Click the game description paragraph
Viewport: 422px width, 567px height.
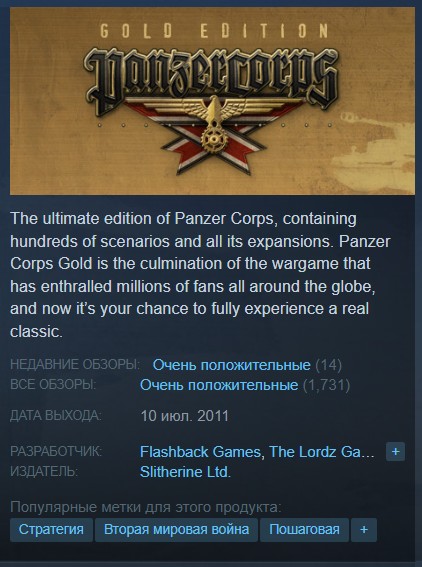coord(200,275)
